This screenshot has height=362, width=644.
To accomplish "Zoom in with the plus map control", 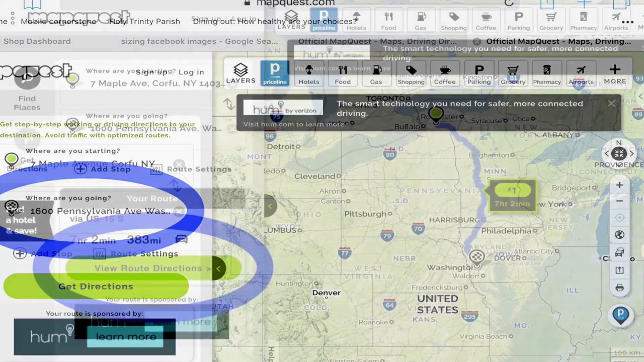I will pyautogui.click(x=620, y=186).
